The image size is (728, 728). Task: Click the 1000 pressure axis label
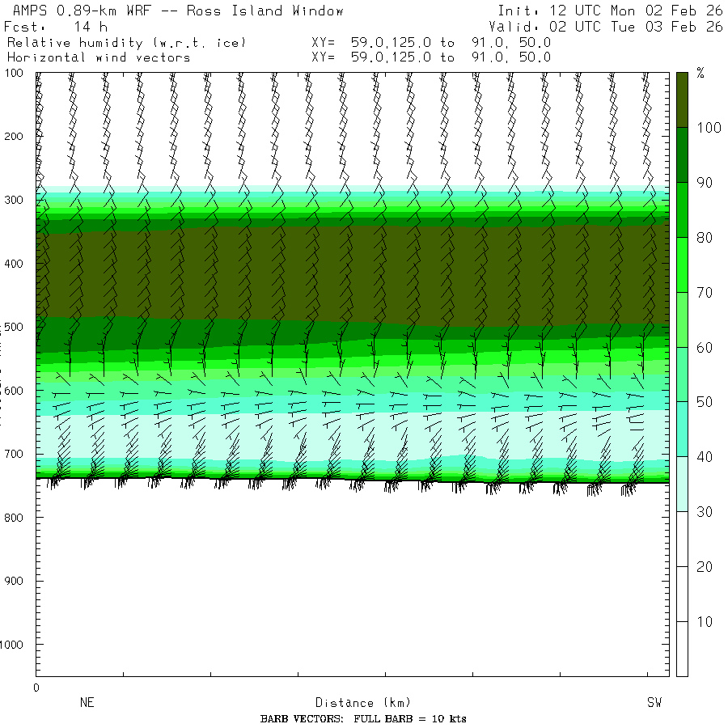pyautogui.click(x=11, y=645)
